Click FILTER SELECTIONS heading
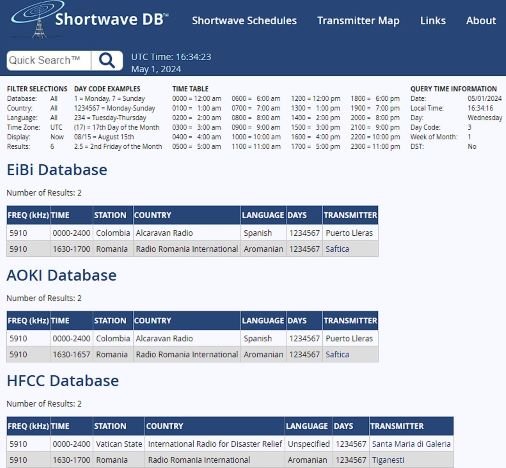506x468 pixels. 37,89
